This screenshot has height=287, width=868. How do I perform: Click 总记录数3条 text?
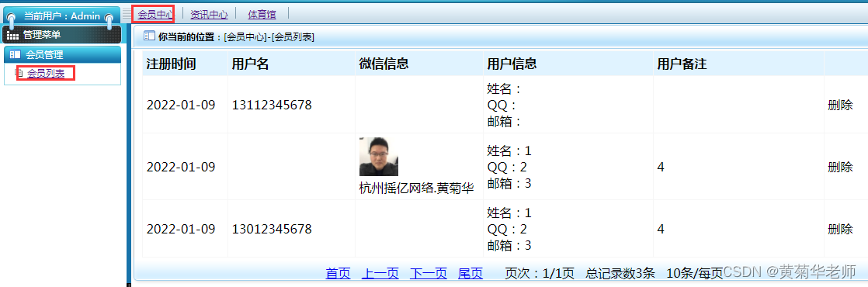click(x=620, y=273)
